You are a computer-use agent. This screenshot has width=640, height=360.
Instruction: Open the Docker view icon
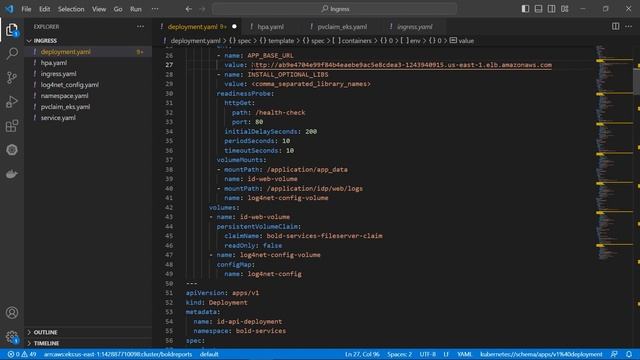pos(12,174)
